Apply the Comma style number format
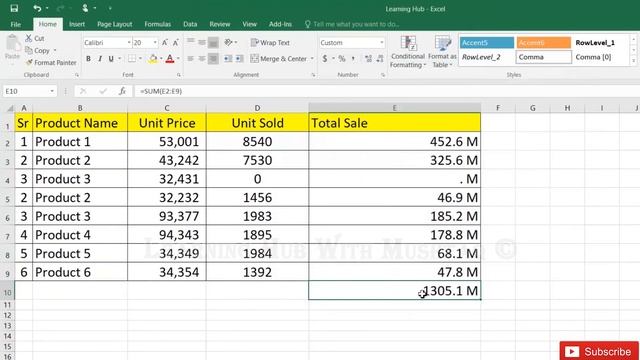Image resolution: width=640 pixels, height=360 pixels. coord(353,58)
